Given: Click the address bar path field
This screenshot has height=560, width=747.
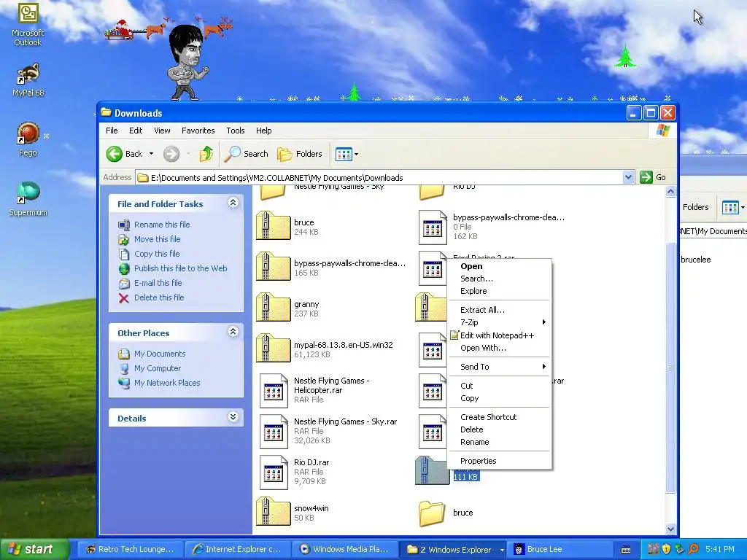Looking at the screenshot, I should point(379,178).
